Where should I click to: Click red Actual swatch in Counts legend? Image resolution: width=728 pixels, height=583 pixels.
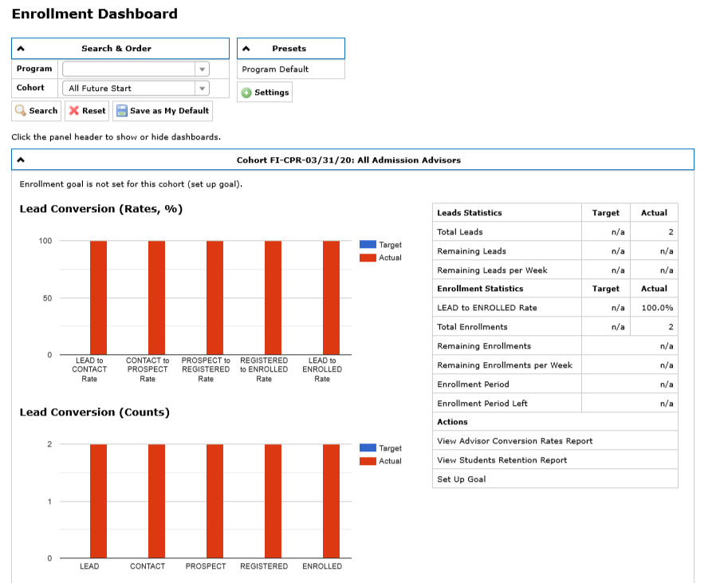coord(368,461)
